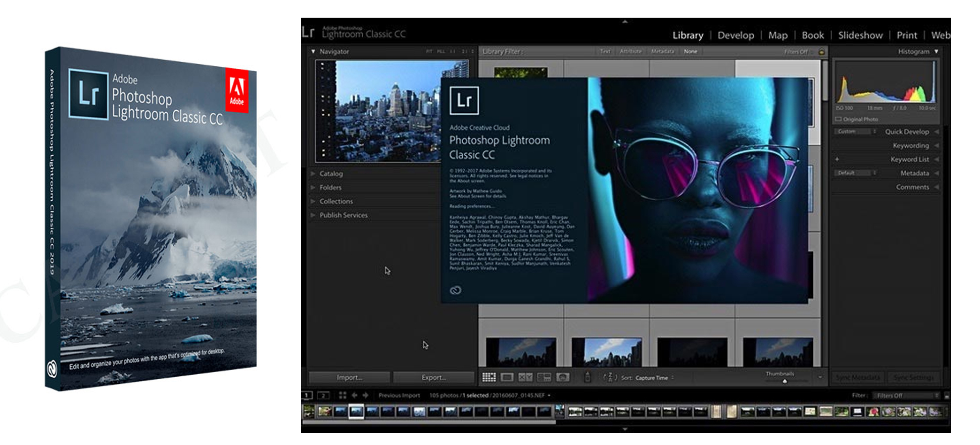Expand the Keywording panel
This screenshot has height=445, width=980.
936,146
